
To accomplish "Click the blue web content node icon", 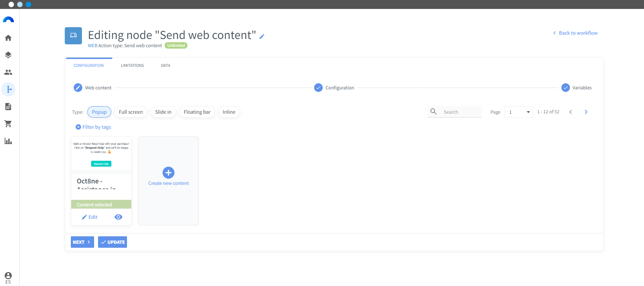I will [x=73, y=36].
